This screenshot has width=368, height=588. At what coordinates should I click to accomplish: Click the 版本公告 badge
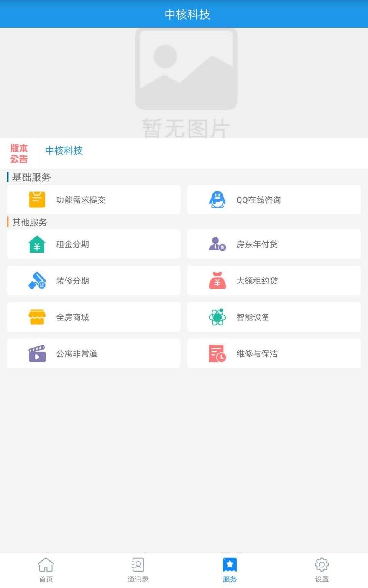click(x=19, y=153)
